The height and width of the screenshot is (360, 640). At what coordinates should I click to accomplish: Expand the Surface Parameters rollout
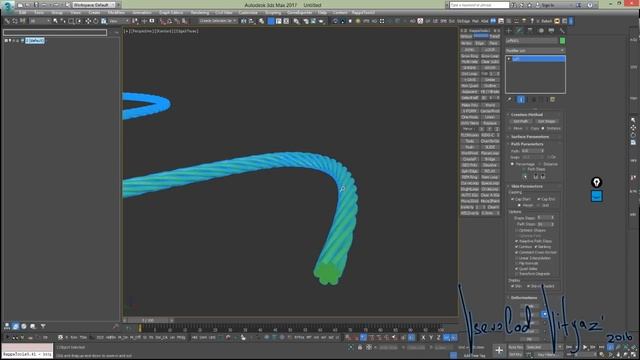pyautogui.click(x=529, y=137)
